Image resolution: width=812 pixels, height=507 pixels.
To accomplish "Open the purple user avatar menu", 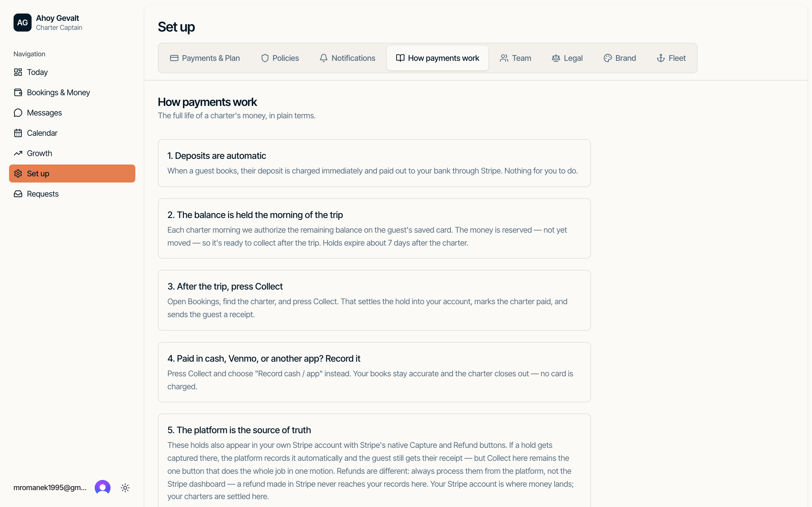I will (102, 488).
